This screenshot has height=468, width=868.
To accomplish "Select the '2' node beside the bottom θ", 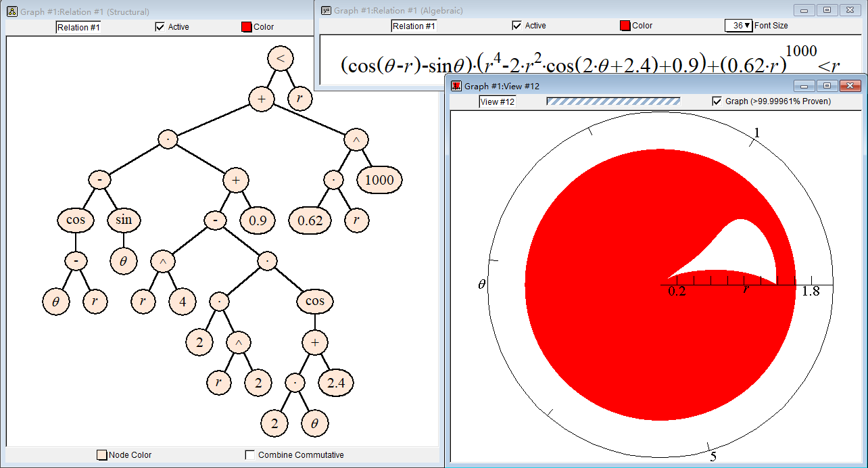I will (274, 423).
